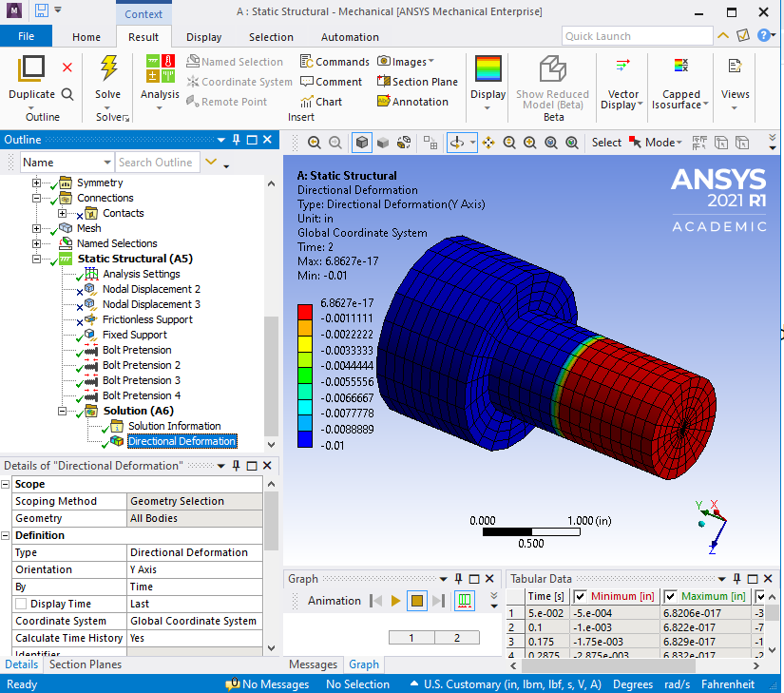Insert a Chart from the ribbon

pyautogui.click(x=321, y=102)
